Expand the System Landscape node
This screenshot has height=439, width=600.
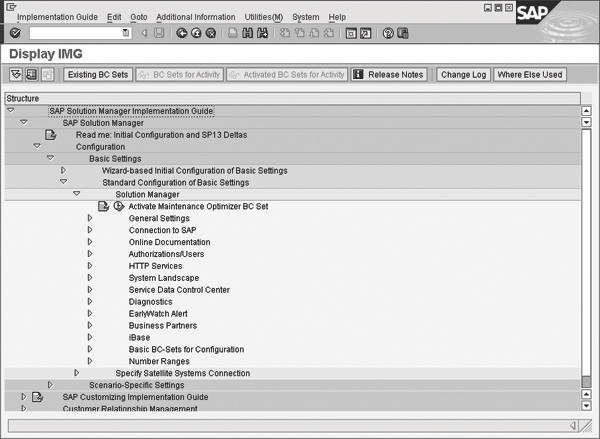click(x=90, y=277)
